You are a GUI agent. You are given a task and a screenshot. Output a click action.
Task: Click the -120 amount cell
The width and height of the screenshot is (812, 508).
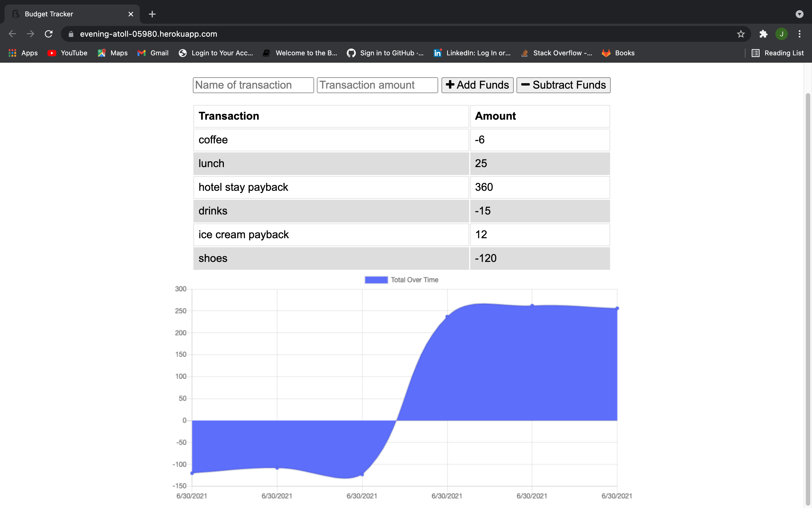pyautogui.click(x=540, y=258)
